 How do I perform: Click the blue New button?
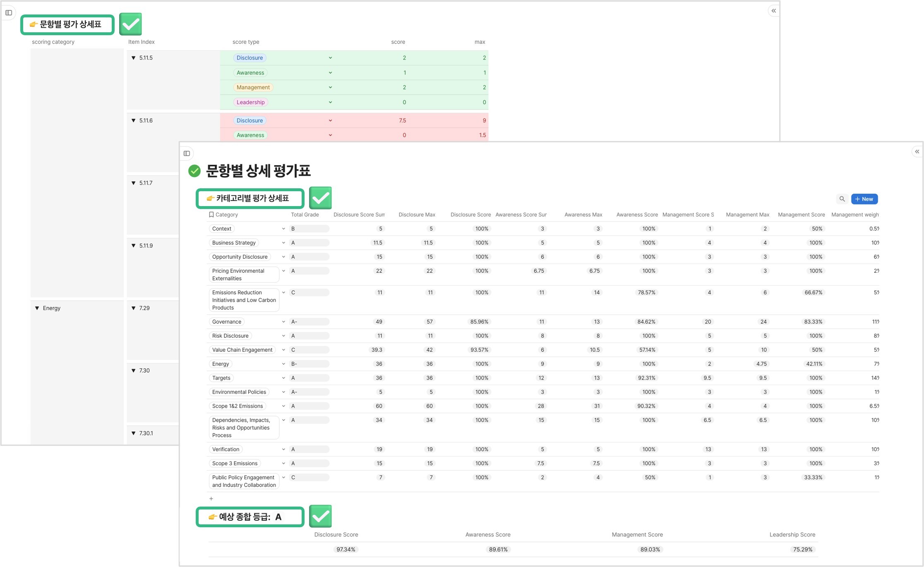864,199
